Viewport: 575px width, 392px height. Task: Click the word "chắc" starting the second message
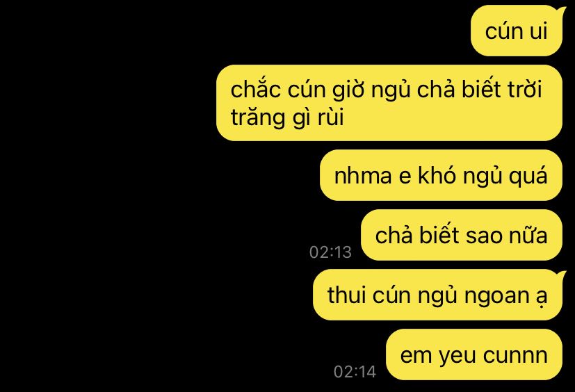256,89
